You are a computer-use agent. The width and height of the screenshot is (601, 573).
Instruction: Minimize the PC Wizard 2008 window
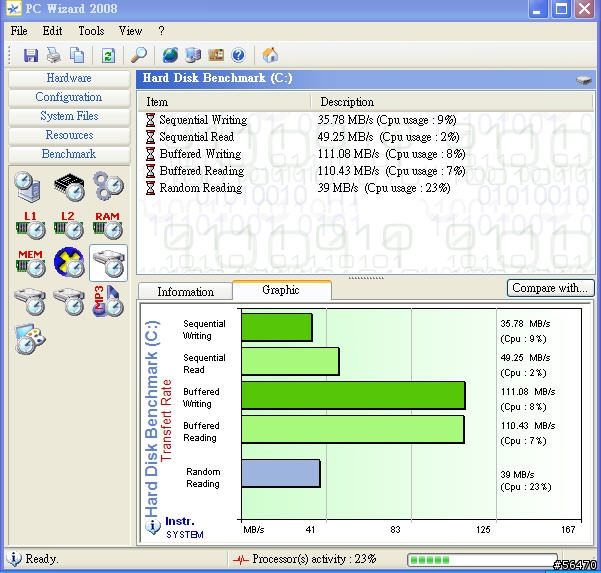(x=537, y=9)
